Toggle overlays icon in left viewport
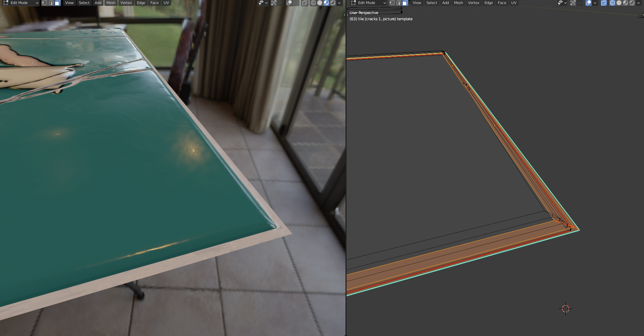This screenshot has width=644, height=336. coord(289,3)
